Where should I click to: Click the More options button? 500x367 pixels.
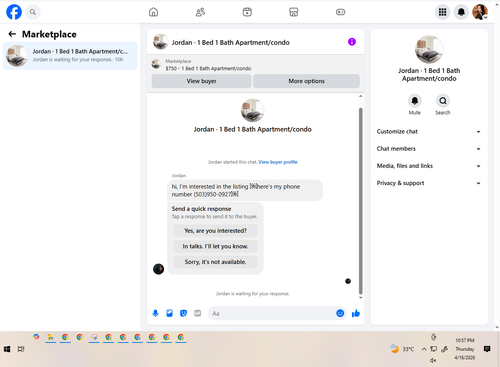(x=306, y=81)
